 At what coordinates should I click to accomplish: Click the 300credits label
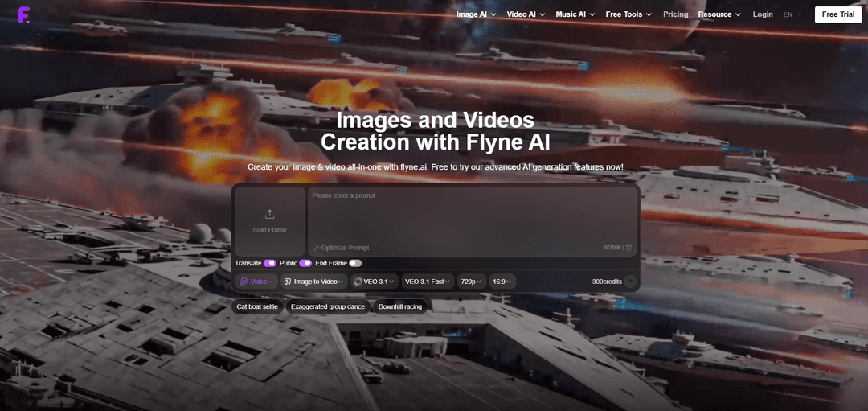click(607, 282)
